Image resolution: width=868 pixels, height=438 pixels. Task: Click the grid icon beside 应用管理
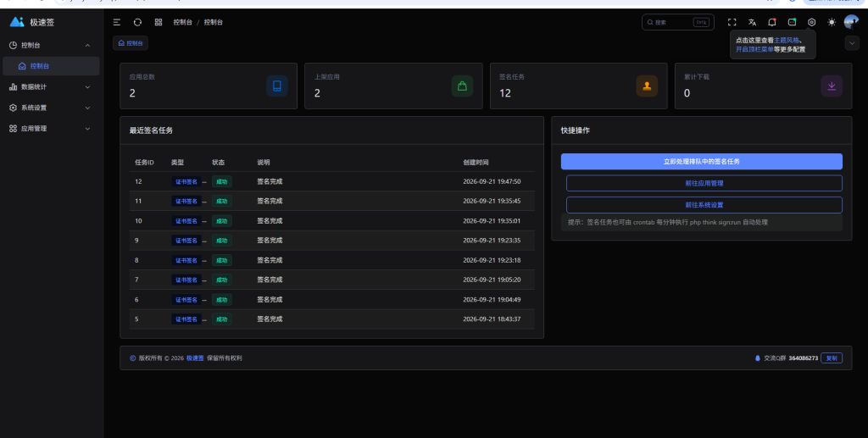pyautogui.click(x=13, y=128)
